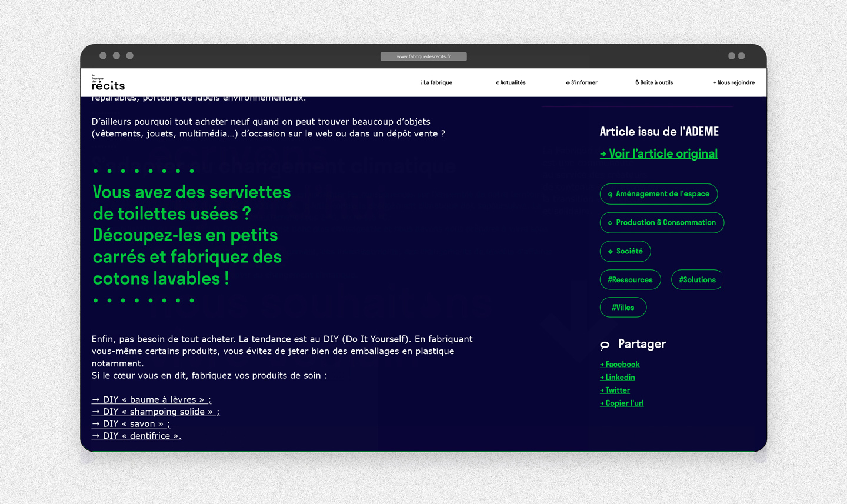Open DIY shampoing solide link
Image resolution: width=847 pixels, height=504 pixels.
[155, 412]
